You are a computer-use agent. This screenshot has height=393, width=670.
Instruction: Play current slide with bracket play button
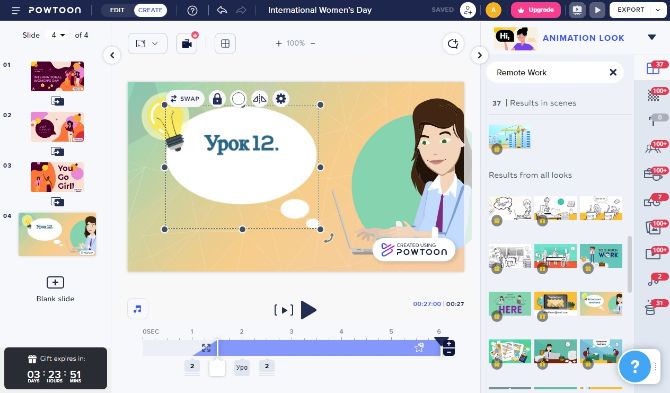(284, 310)
